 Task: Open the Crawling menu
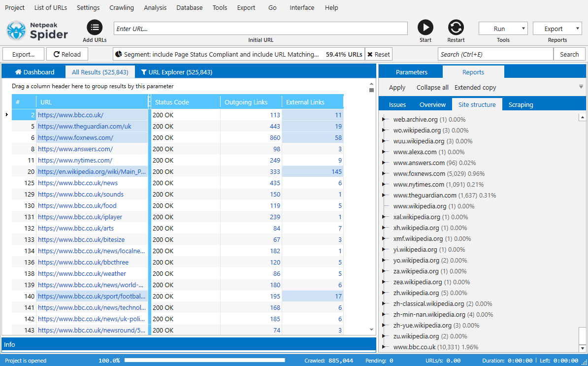(122, 7)
